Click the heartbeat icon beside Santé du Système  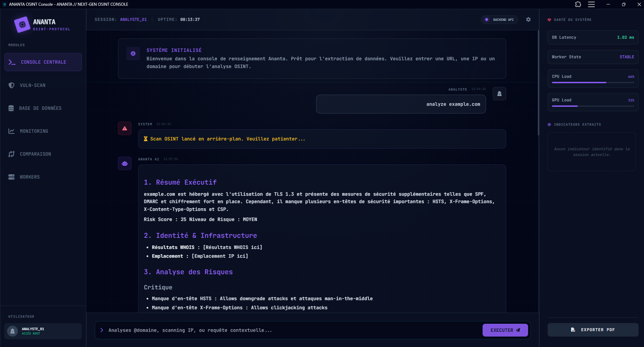click(x=549, y=20)
